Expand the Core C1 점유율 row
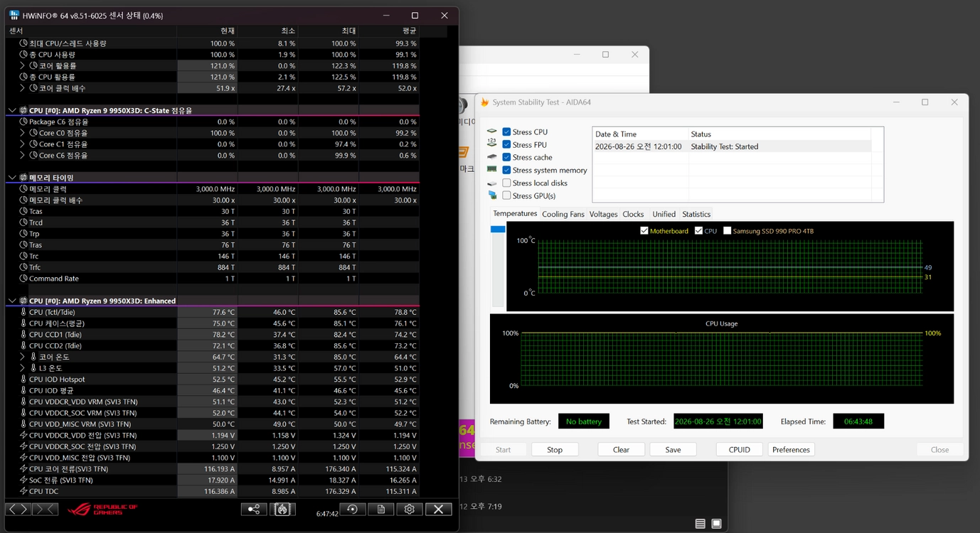 [x=23, y=144]
